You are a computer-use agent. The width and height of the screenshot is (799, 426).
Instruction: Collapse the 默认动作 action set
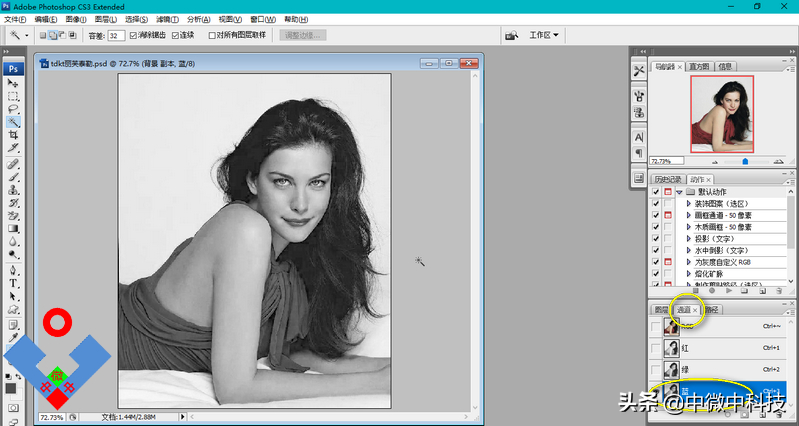[679, 191]
